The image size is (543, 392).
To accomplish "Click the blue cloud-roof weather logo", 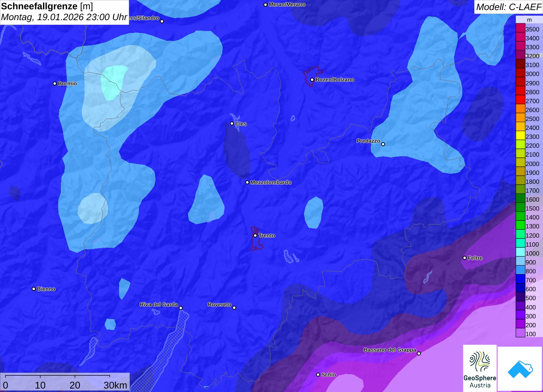I will tap(520, 369).
